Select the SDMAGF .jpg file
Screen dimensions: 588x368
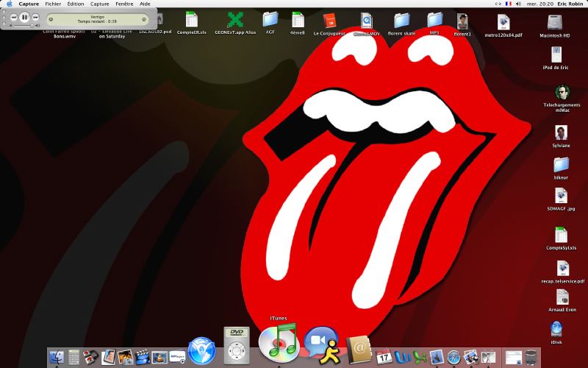(x=561, y=199)
